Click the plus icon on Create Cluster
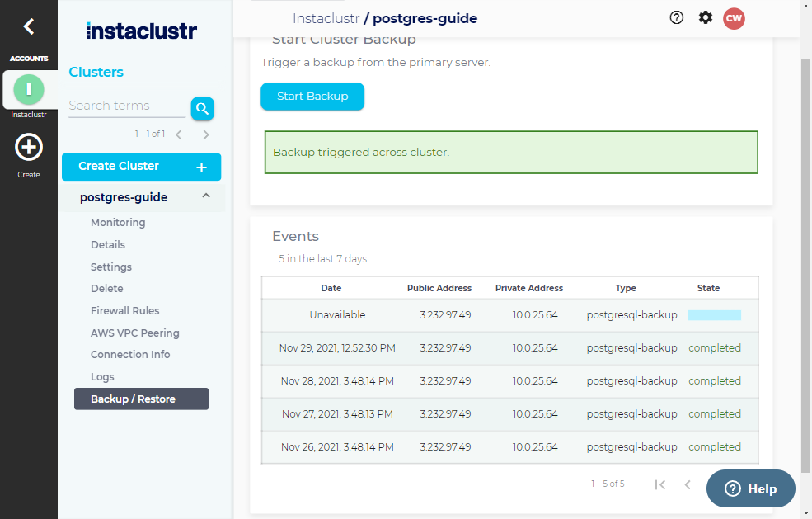 (202, 167)
